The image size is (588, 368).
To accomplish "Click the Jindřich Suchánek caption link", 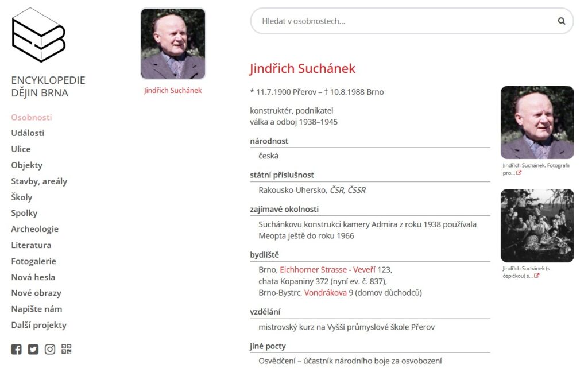I will [173, 91].
